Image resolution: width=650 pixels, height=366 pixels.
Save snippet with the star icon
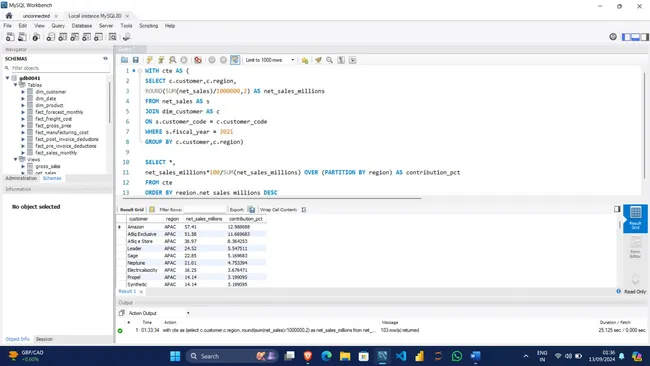click(305, 60)
